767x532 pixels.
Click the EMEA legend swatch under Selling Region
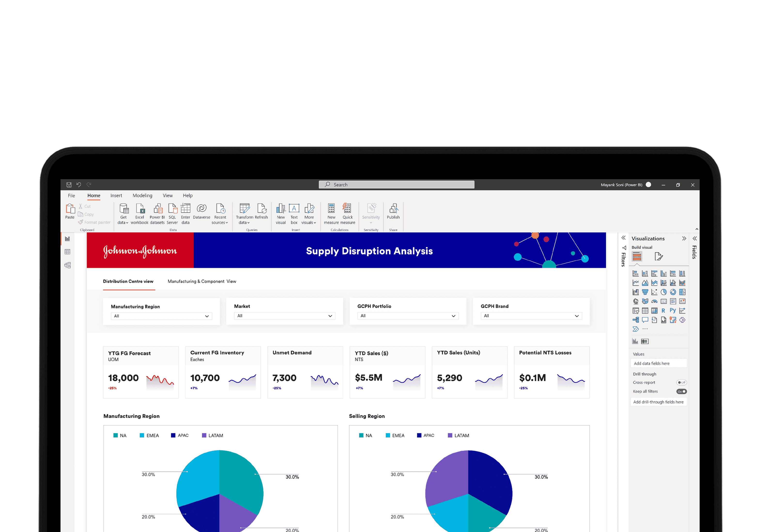coord(388,435)
